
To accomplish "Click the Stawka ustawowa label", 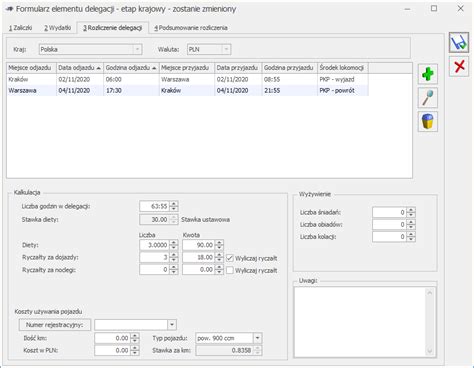I will [205, 220].
